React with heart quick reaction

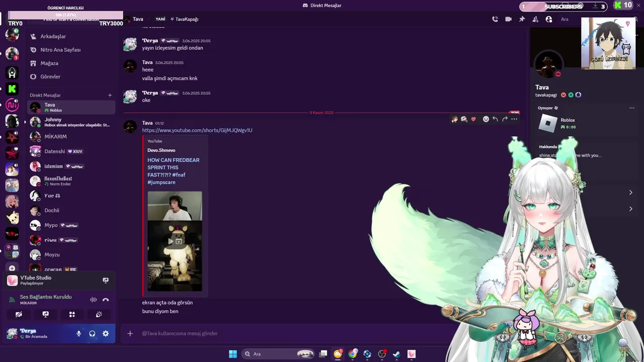(473, 119)
